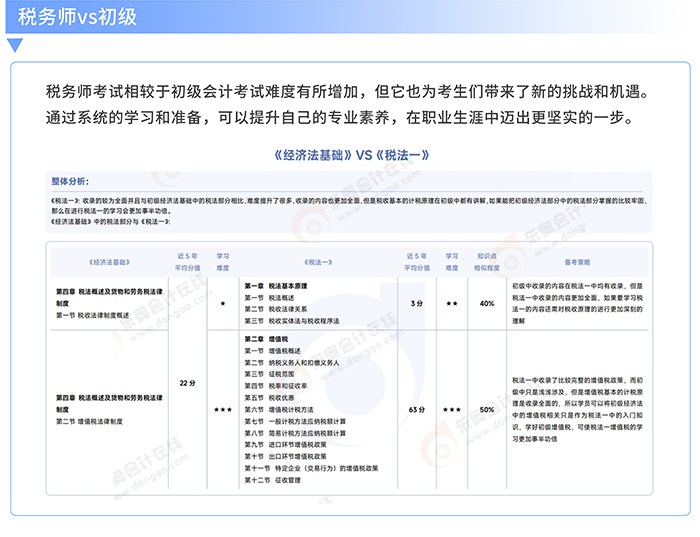Image resolution: width=700 pixels, height=537 pixels.
Task: Click the blue triangle marker under header
Action: click(x=13, y=45)
